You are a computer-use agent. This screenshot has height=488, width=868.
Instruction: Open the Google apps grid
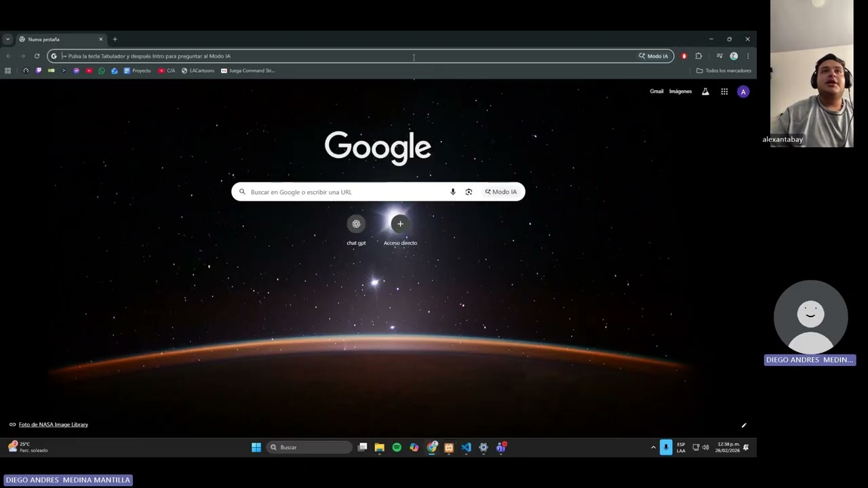pyautogui.click(x=724, y=91)
